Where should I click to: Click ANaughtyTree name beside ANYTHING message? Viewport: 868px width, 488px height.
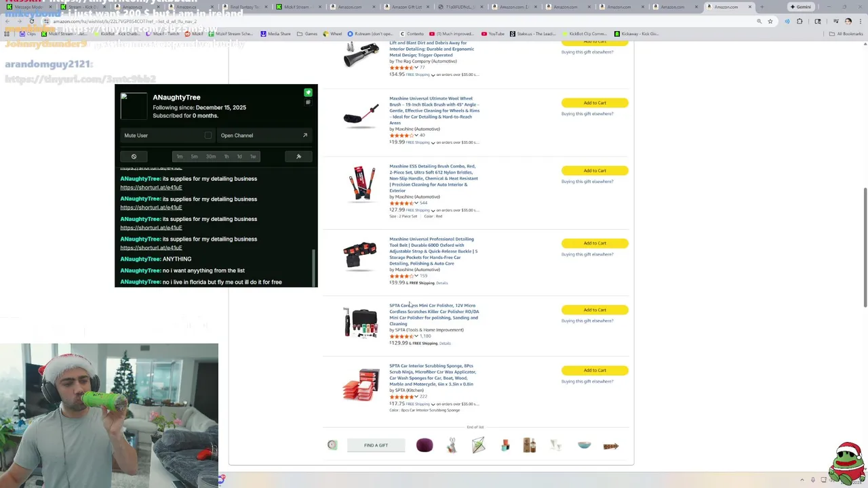point(140,259)
